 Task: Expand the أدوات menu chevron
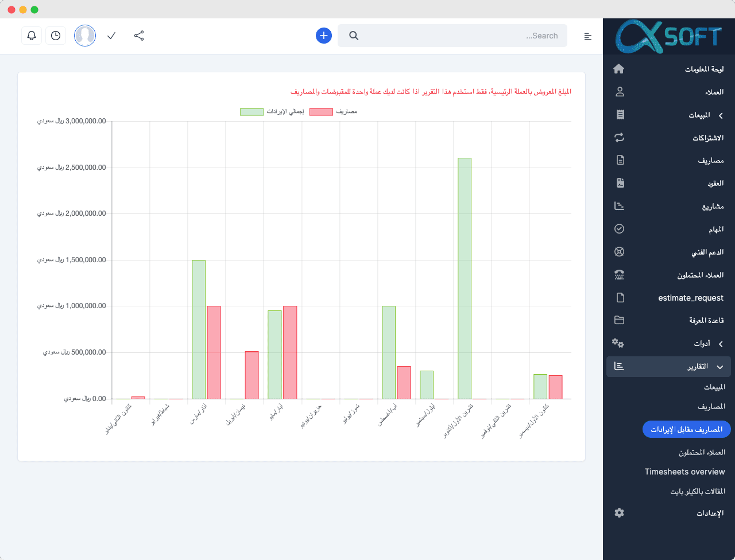tap(721, 344)
